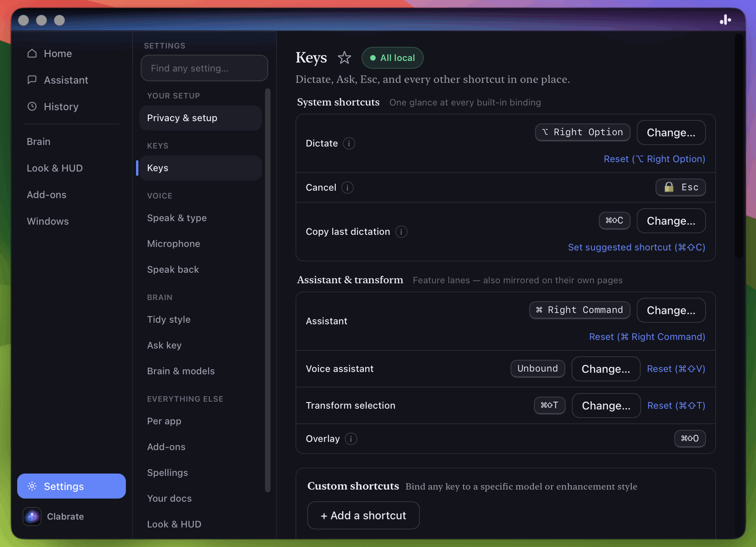Select Privacy & setup settings
The width and height of the screenshot is (756, 547).
point(201,118)
